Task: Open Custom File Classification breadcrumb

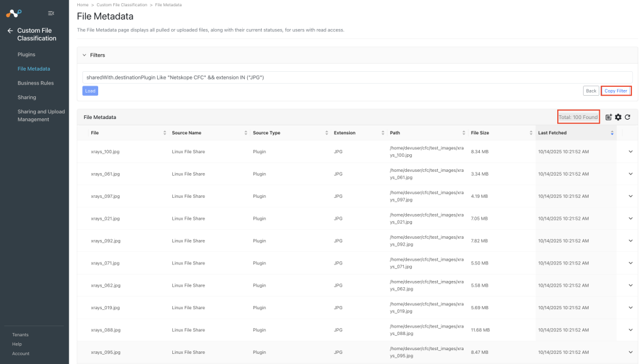Action: [121, 5]
